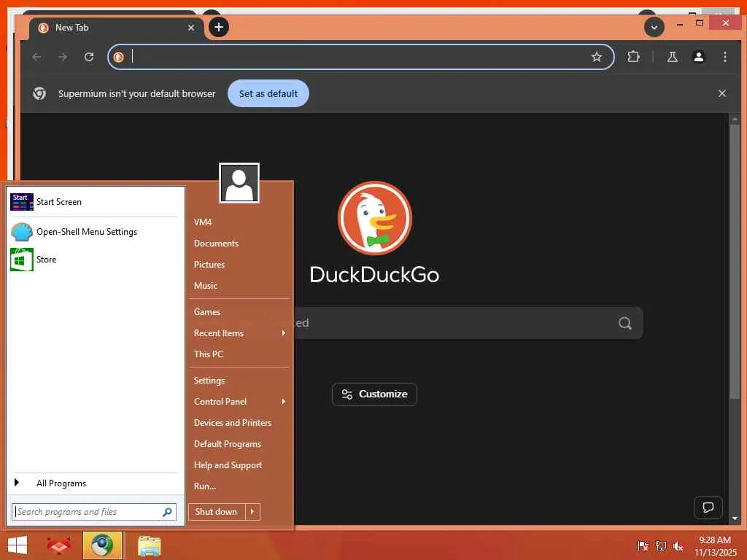Click the Supermium logo in infobar

pos(39,93)
